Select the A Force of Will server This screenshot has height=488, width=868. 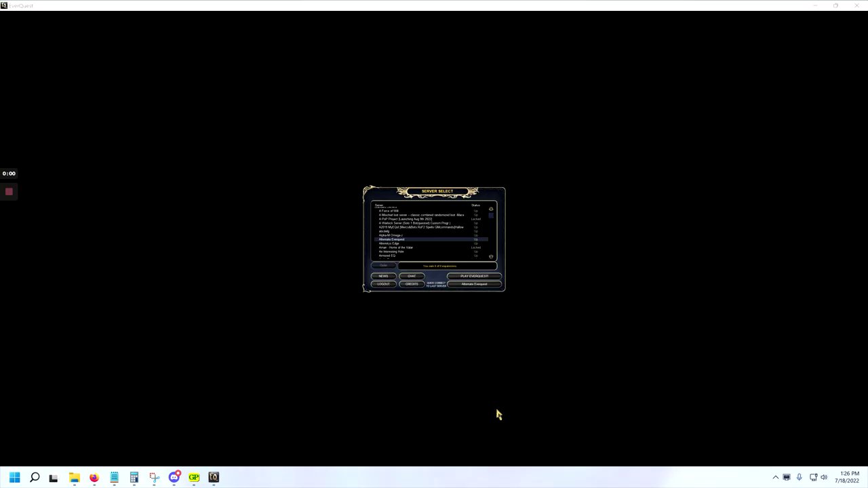point(431,211)
